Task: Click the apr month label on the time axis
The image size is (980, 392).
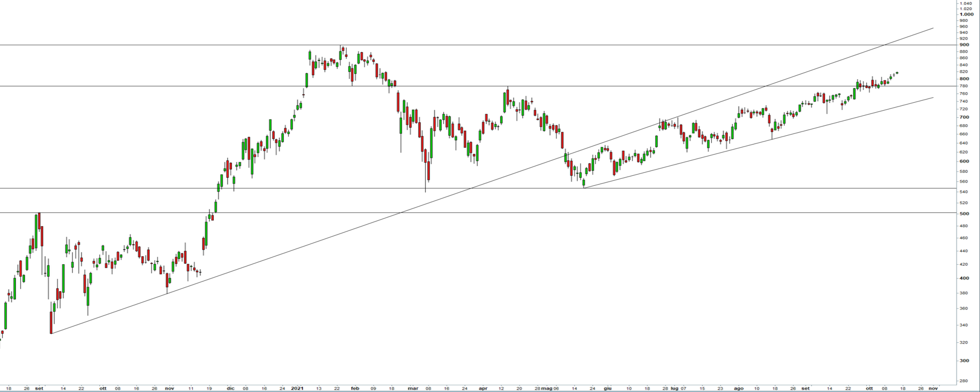Action: (x=483, y=388)
